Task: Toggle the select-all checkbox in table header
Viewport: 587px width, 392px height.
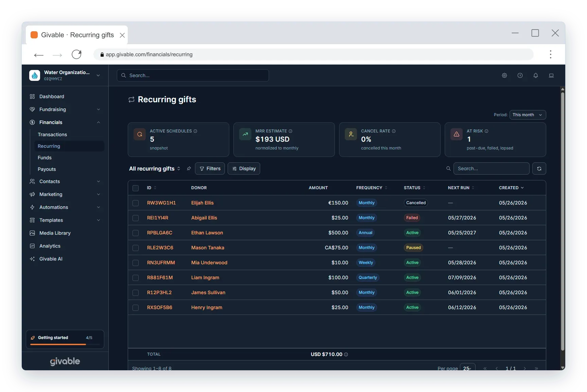Action: point(136,188)
